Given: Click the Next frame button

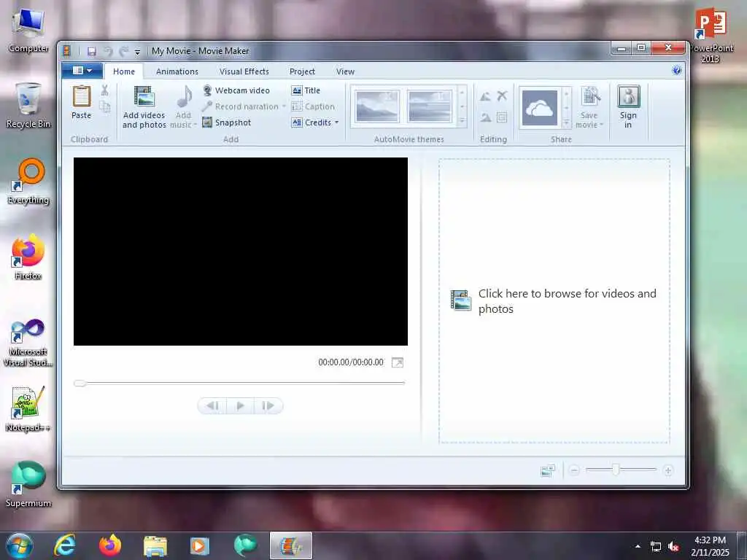Looking at the screenshot, I should (268, 405).
